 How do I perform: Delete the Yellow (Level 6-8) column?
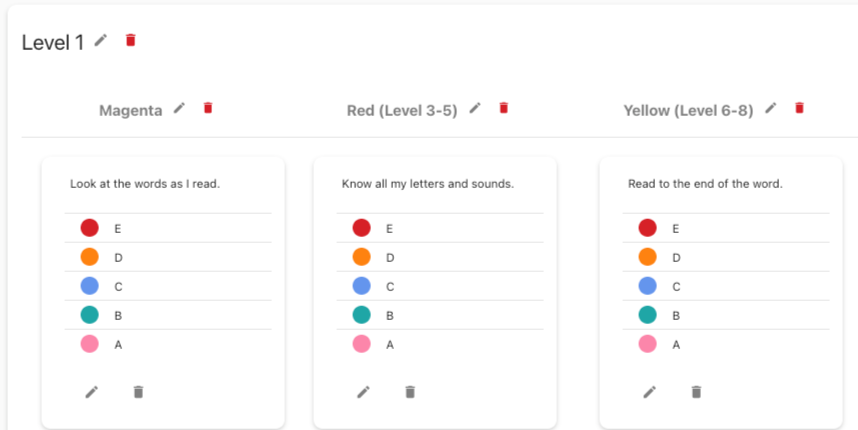point(799,108)
